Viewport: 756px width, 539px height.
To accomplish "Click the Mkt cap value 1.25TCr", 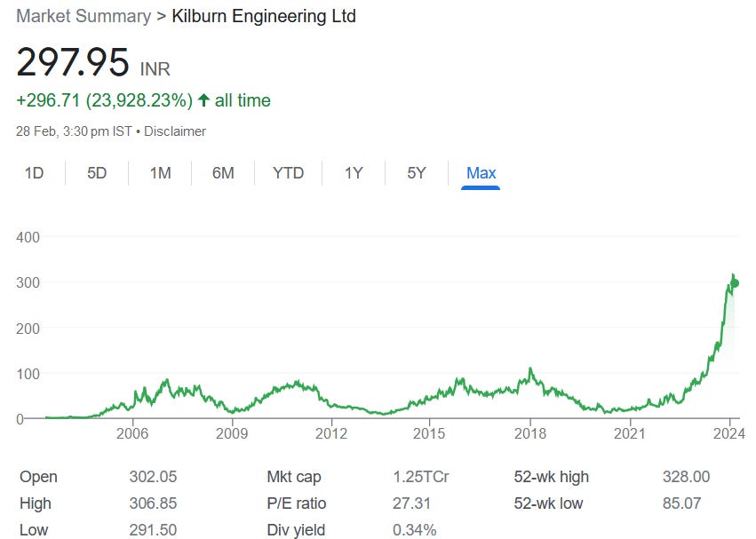I will pos(420,477).
